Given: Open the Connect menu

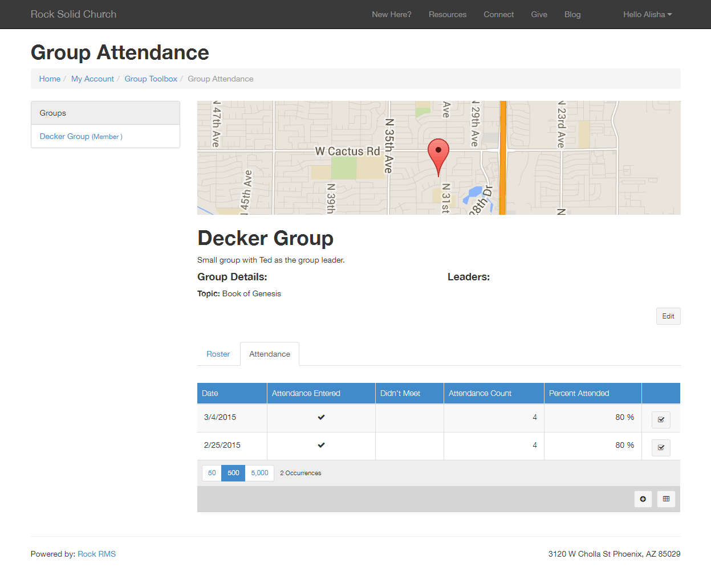Looking at the screenshot, I should pyautogui.click(x=499, y=14).
